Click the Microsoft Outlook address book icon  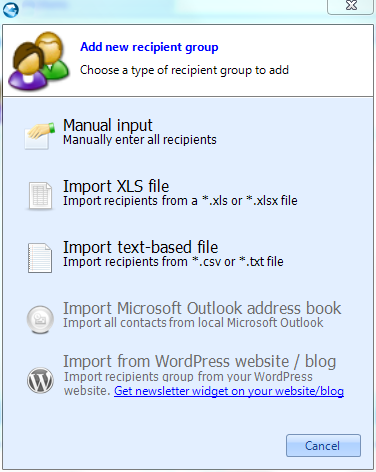[x=40, y=319]
